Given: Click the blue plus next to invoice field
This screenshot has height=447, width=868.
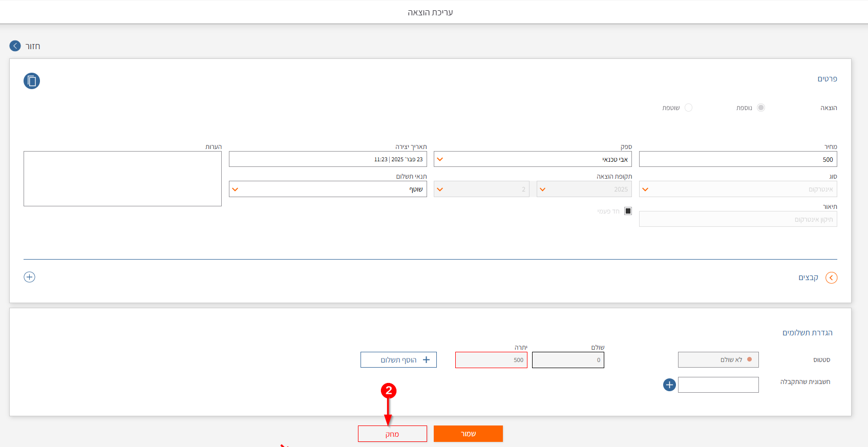Looking at the screenshot, I should coord(669,385).
